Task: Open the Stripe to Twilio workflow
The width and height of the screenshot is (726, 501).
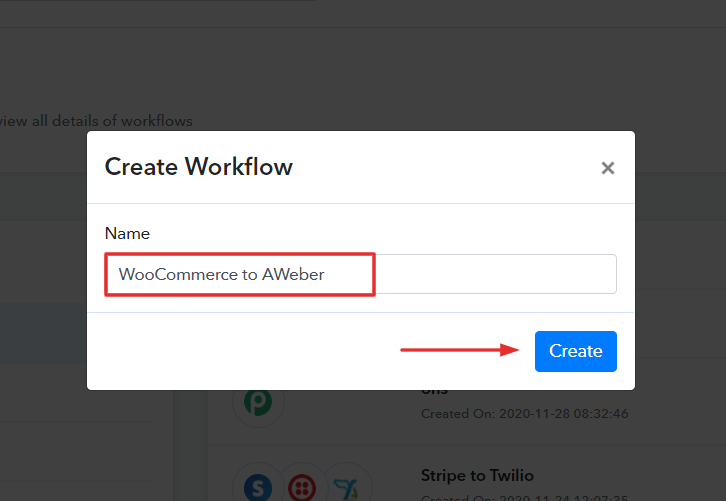Action: pyautogui.click(x=477, y=475)
